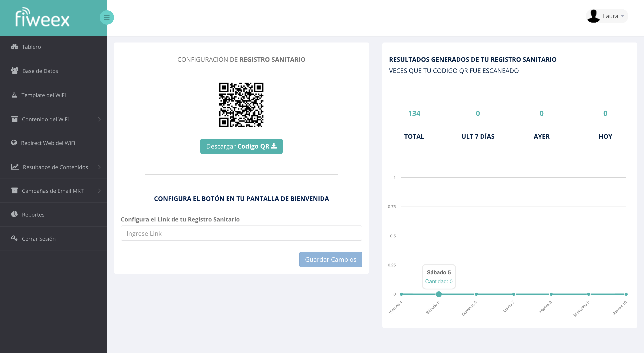Click the Template del WiFi flask icon
This screenshot has height=353, width=644.
click(14, 95)
